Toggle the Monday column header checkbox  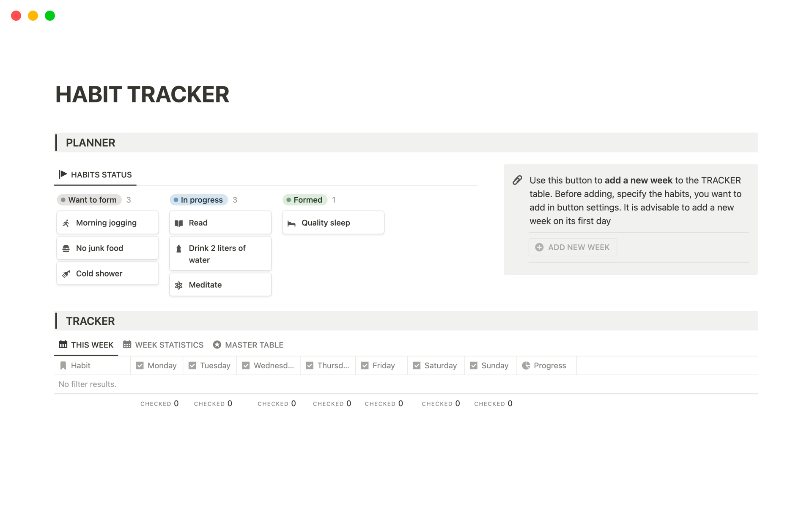(x=140, y=365)
